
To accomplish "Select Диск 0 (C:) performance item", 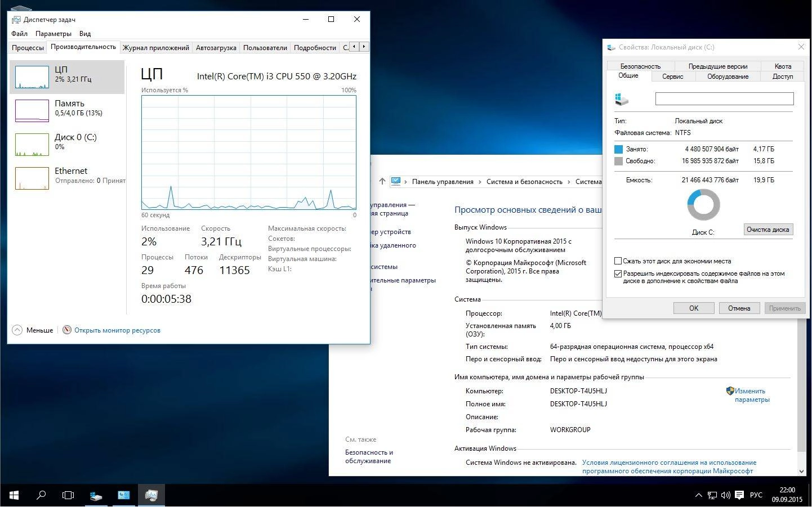I will click(67, 145).
